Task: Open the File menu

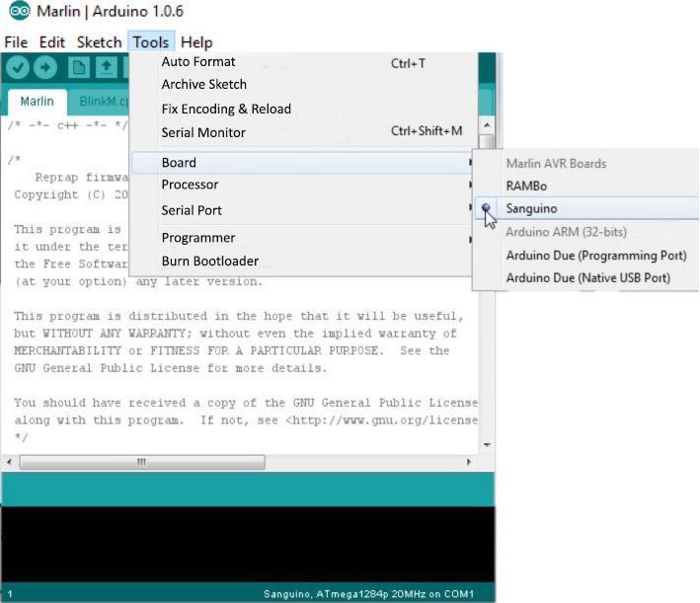Action: pos(16,42)
